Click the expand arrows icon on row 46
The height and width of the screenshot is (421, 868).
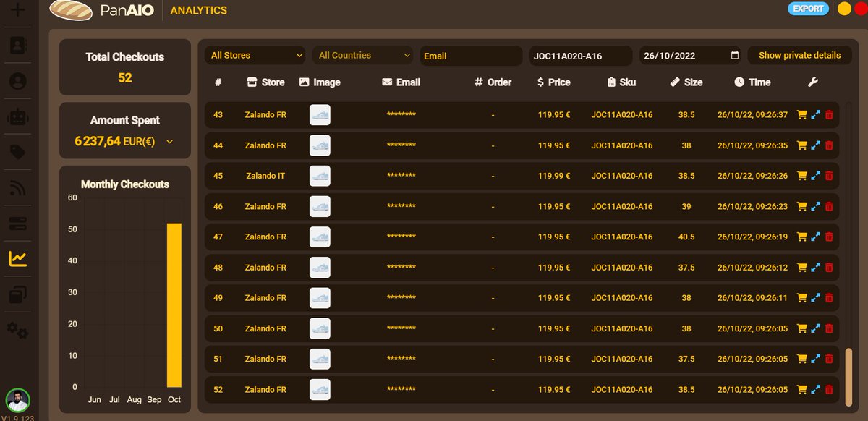click(816, 206)
